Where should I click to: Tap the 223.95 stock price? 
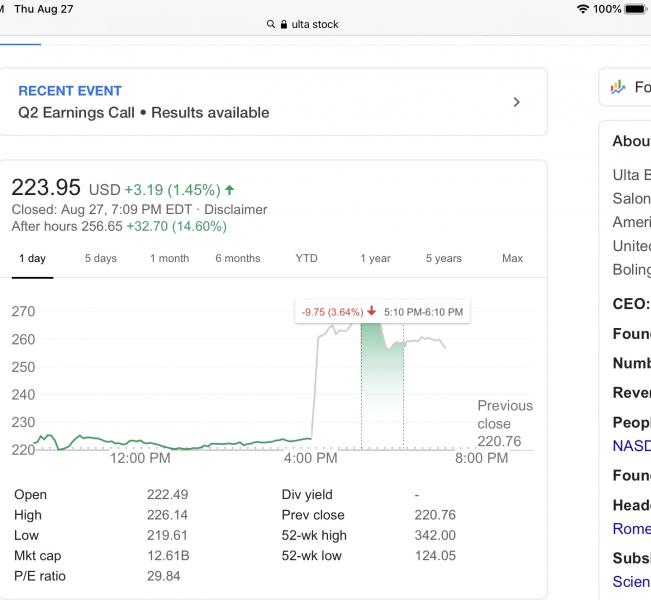click(x=46, y=187)
